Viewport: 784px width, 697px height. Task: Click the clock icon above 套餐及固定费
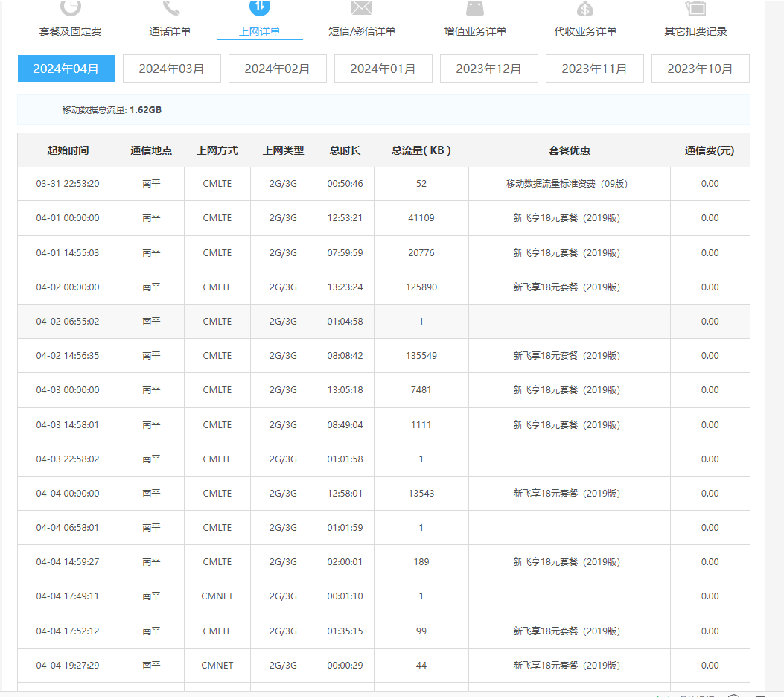(71, 7)
